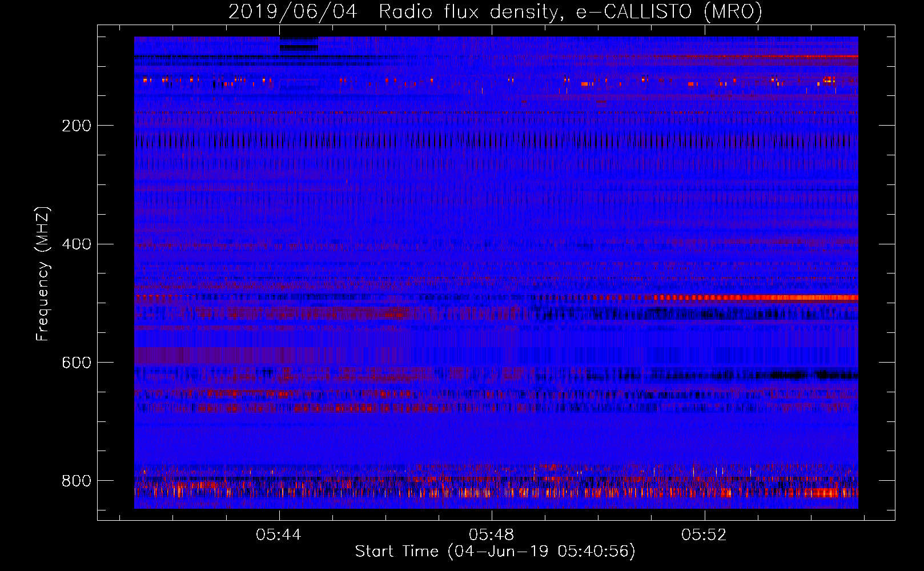
Task: Select the 'Start Time (04-Jun-19 05:40:56)' label
Action: 495,552
